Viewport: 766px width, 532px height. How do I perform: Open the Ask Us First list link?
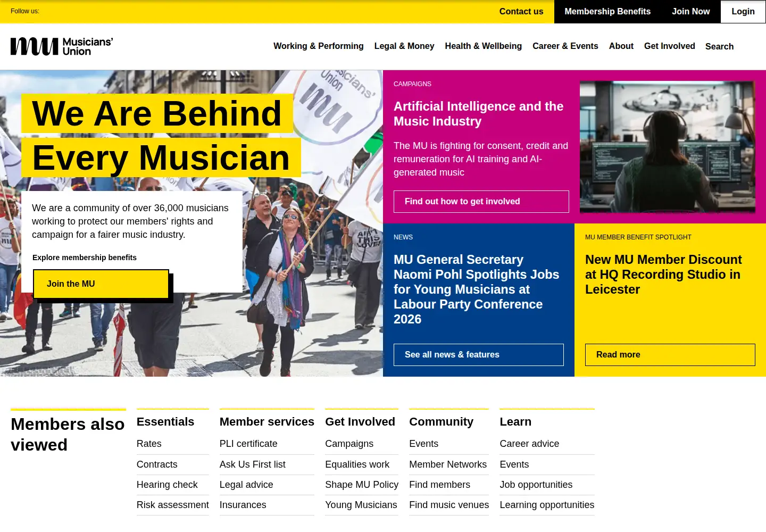click(253, 464)
